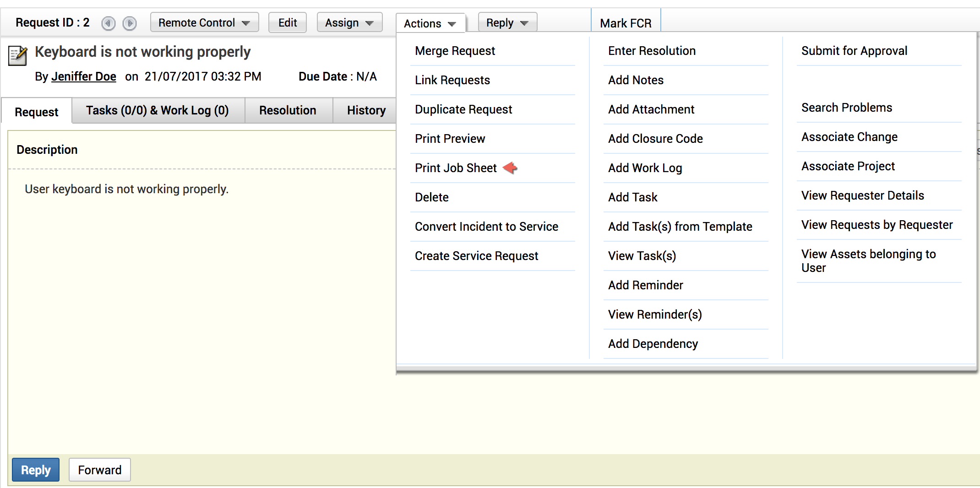Viewport: 980px width, 488px height.
Task: Open Tasks & Work Log tab
Action: point(158,110)
